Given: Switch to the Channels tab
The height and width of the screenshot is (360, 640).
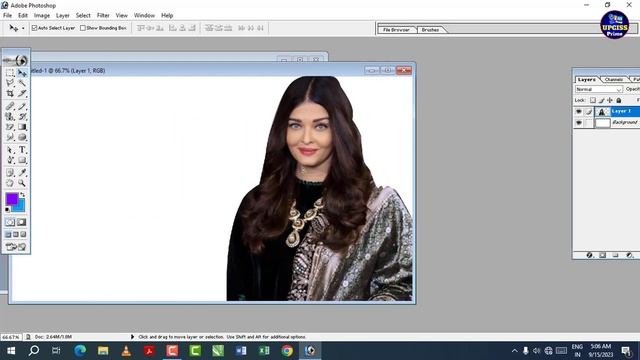Looking at the screenshot, I should [613, 79].
